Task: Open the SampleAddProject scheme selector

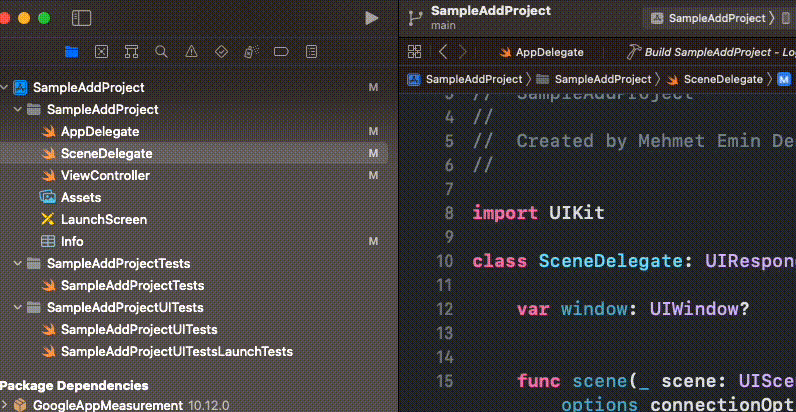Action: pyautogui.click(x=716, y=18)
